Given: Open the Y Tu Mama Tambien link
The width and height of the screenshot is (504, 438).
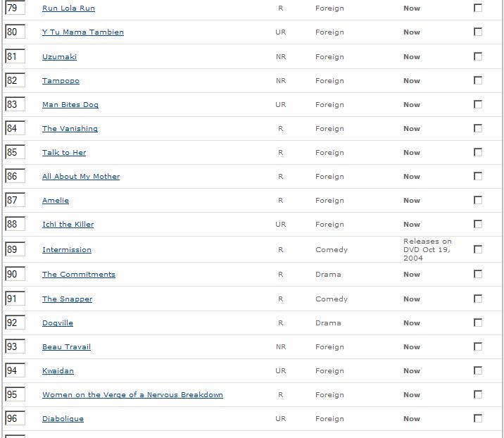Looking at the screenshot, I should pos(83,32).
